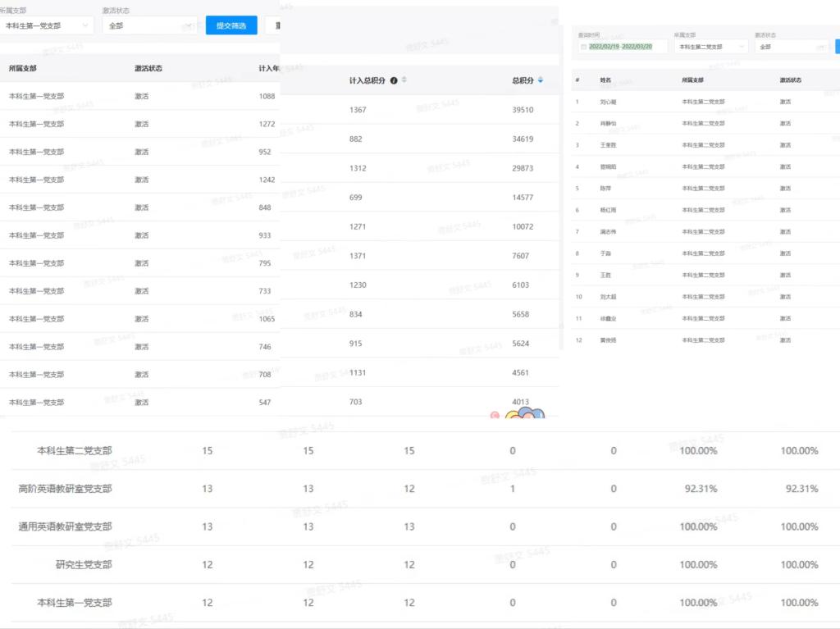Viewport: 840px width, 629px height.
Task: Click the calendar icon in the date range field
Action: (x=583, y=47)
